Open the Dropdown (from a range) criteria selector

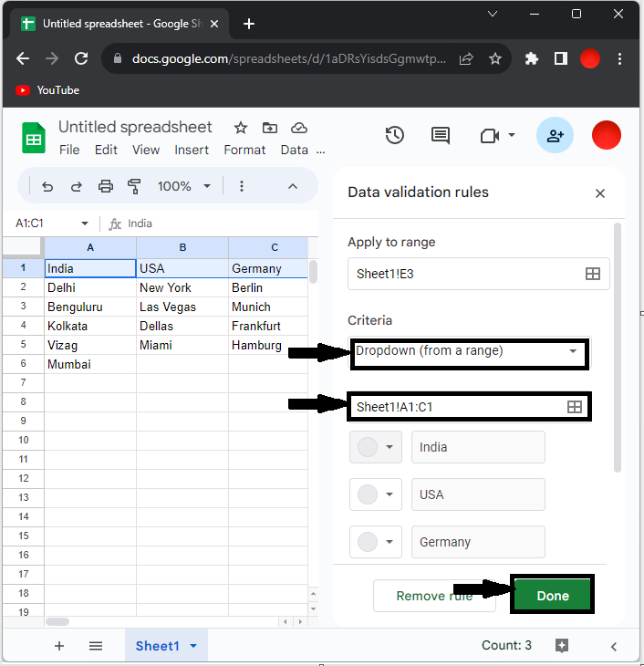tap(470, 351)
